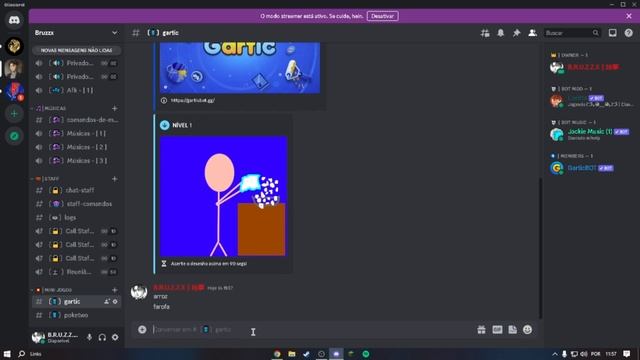Join the Afk - [1] voice channel

pos(76,90)
